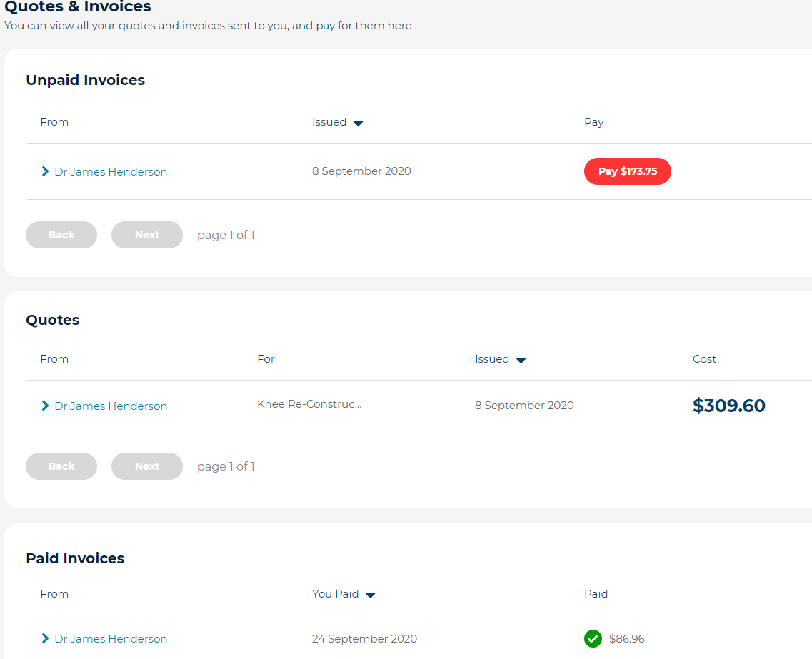Expand the Knee Re-Construction quote row
Viewport: 812px width, 659px height.
[x=44, y=405]
